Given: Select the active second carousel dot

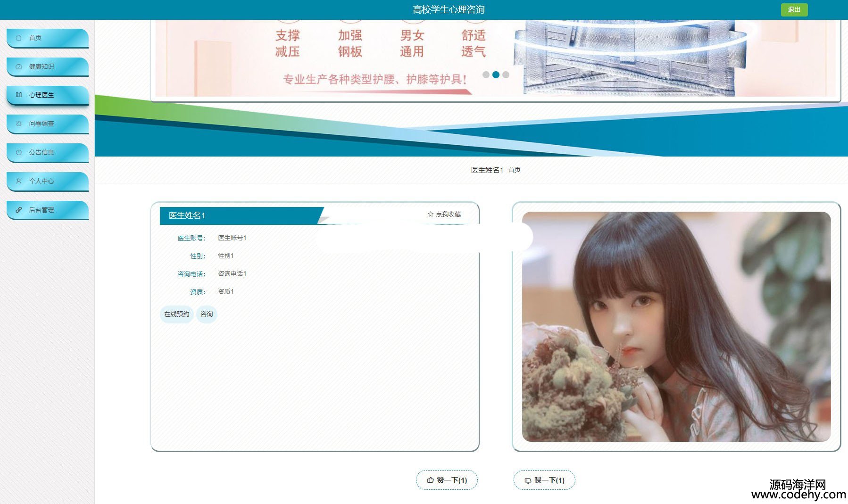Looking at the screenshot, I should pos(496,74).
